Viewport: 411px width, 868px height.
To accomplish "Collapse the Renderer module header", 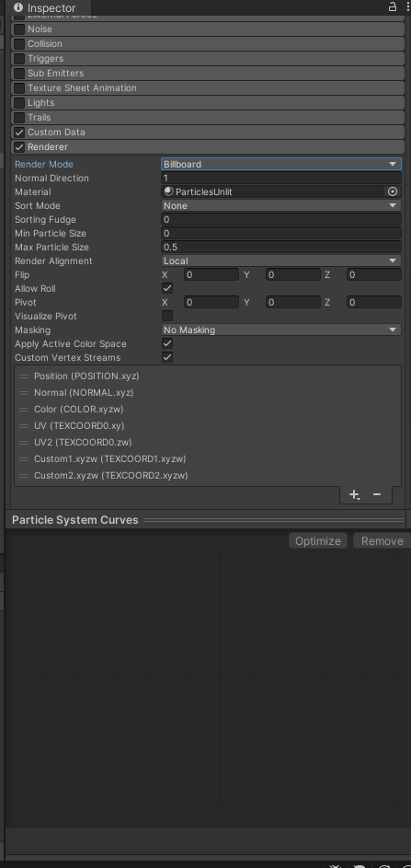I will (208, 146).
